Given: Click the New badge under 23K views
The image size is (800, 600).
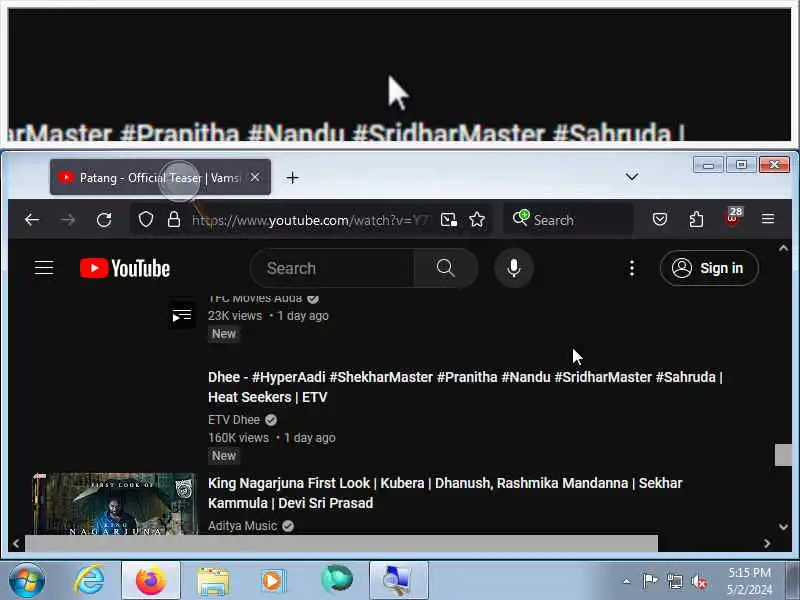Looking at the screenshot, I should click(223, 334).
